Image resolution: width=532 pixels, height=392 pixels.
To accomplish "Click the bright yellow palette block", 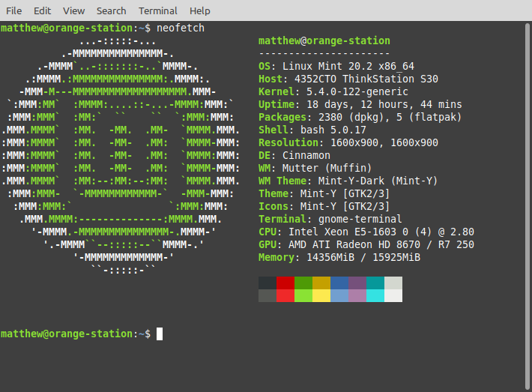I will (x=321, y=295).
